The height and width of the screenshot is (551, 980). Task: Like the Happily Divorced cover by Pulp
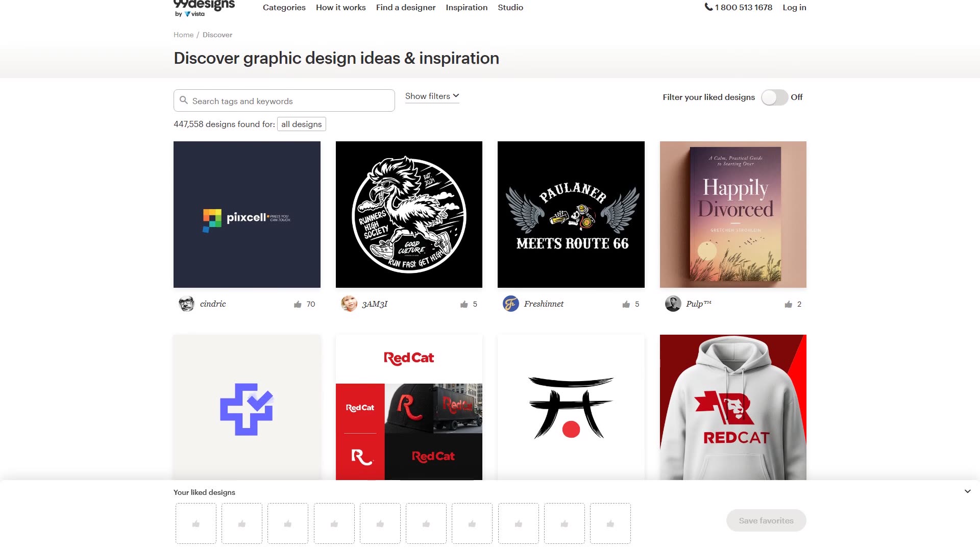pos(789,304)
